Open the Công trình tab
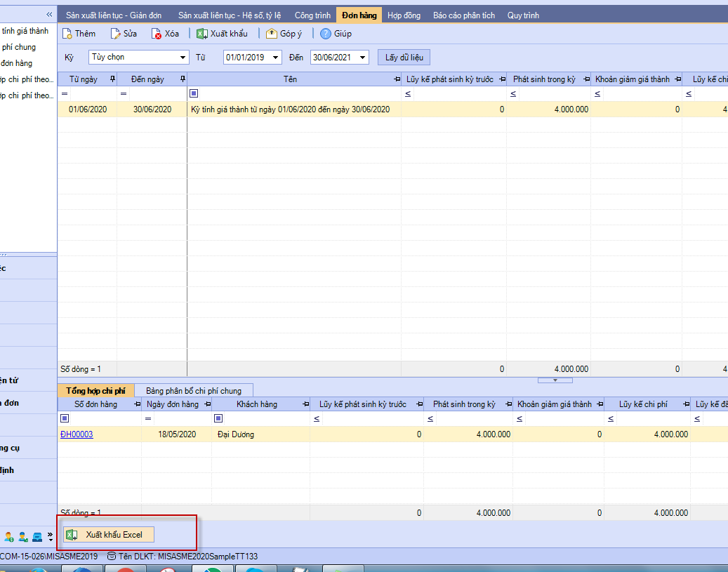 tap(312, 15)
